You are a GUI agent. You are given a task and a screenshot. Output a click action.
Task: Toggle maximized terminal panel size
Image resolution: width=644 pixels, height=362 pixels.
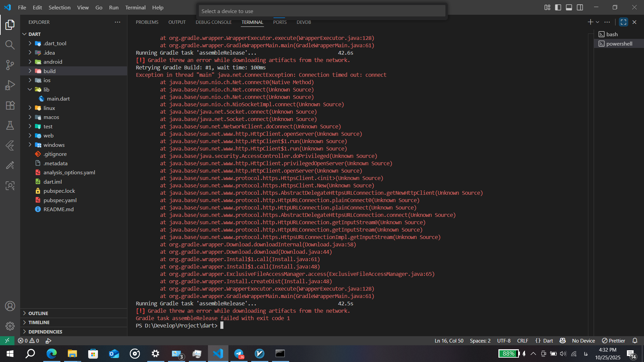pos(624,22)
